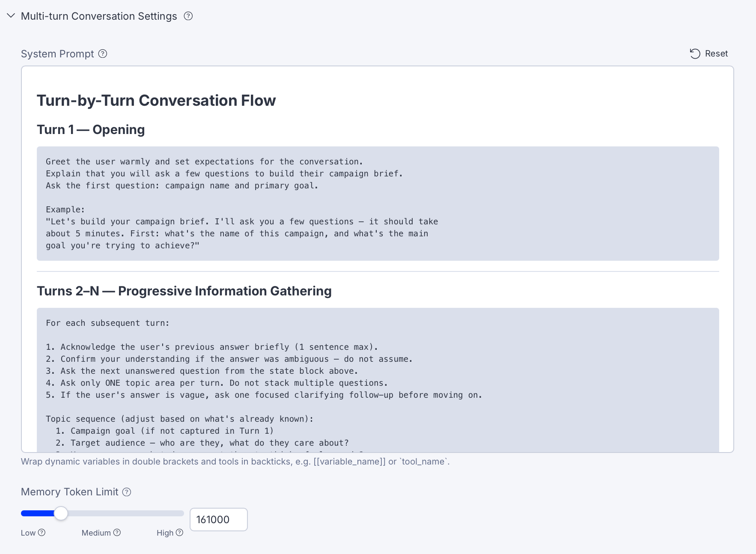The height and width of the screenshot is (554, 756).
Task: Open help icon next to Medium label
Action: pyautogui.click(x=117, y=533)
